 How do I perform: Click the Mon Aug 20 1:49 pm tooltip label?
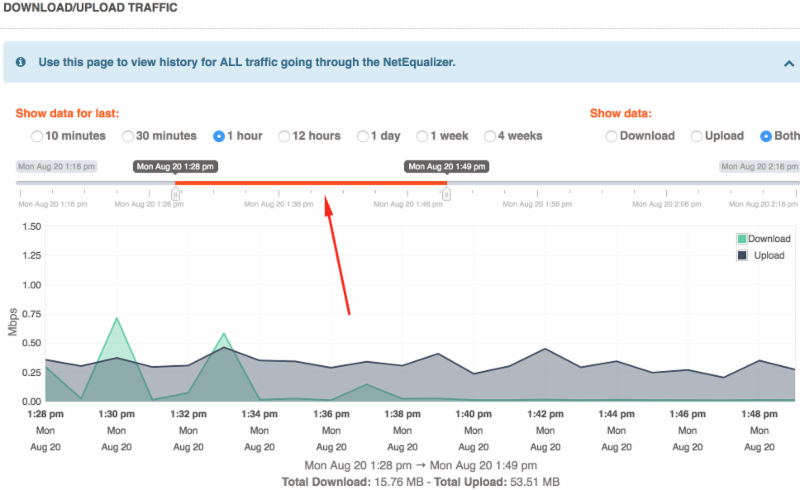click(447, 166)
